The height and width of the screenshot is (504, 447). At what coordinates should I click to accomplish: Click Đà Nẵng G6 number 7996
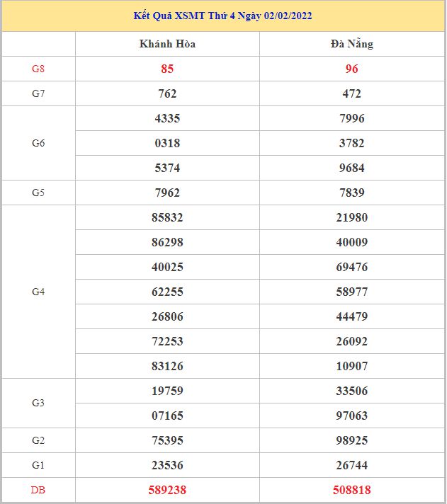[351, 118]
